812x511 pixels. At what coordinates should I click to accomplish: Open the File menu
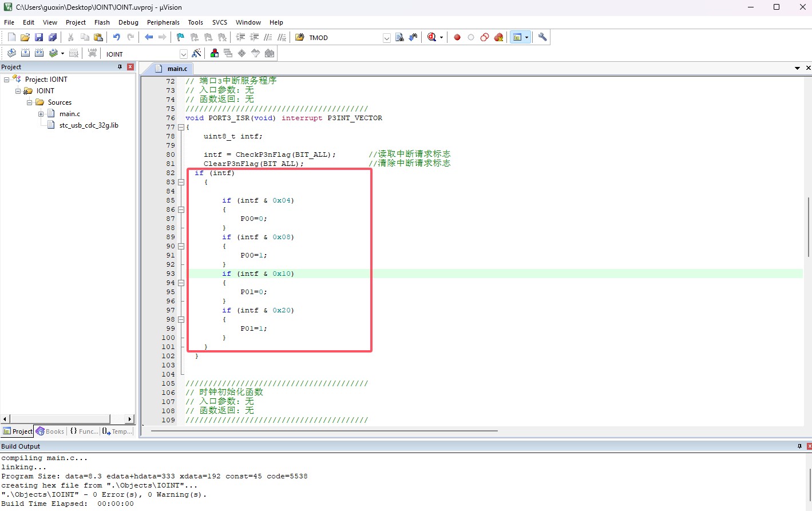pyautogui.click(x=9, y=22)
